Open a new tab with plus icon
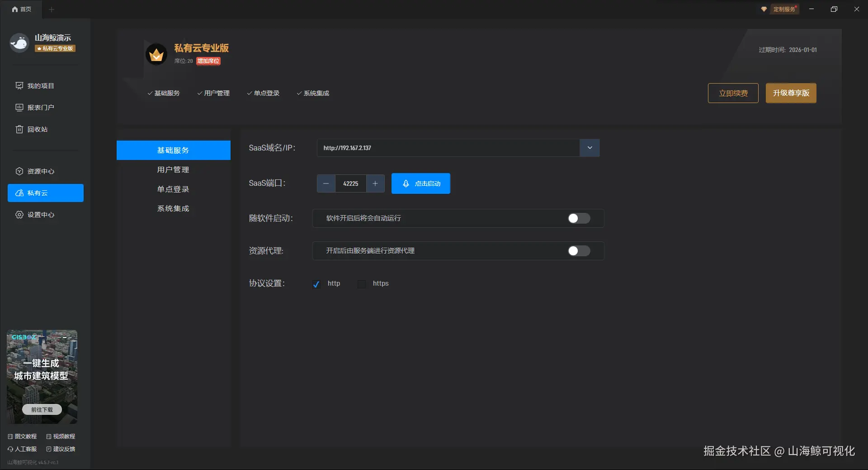The width and height of the screenshot is (868, 470). tap(52, 9)
